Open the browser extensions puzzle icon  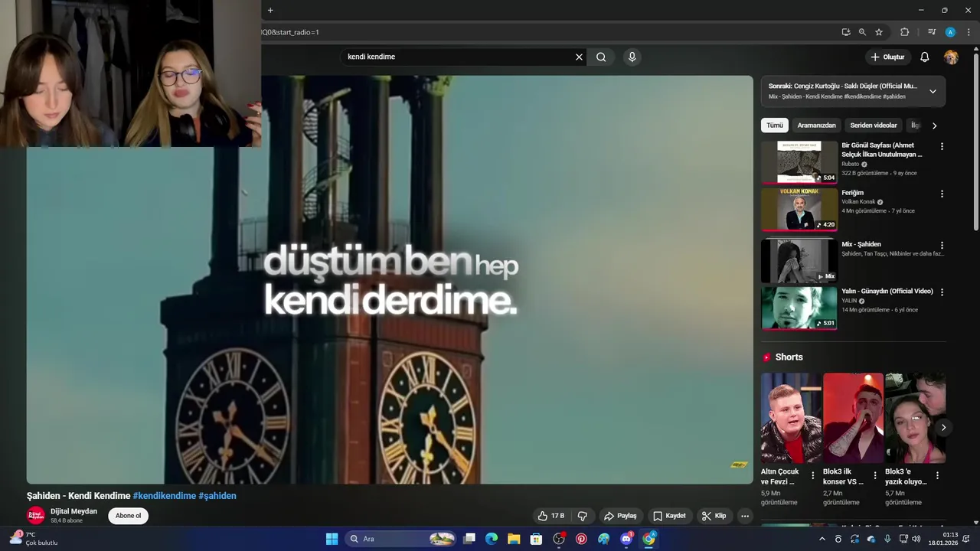[x=904, y=32]
